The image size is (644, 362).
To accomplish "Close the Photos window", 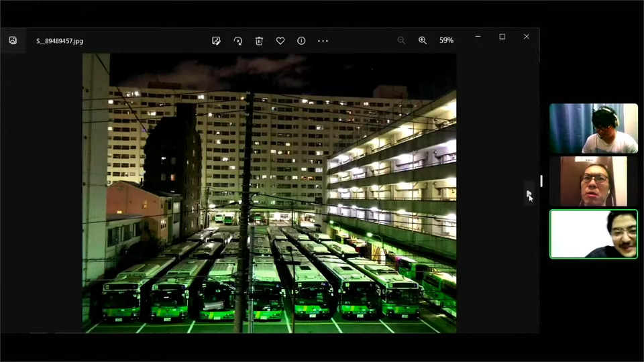I will pyautogui.click(x=526, y=36).
